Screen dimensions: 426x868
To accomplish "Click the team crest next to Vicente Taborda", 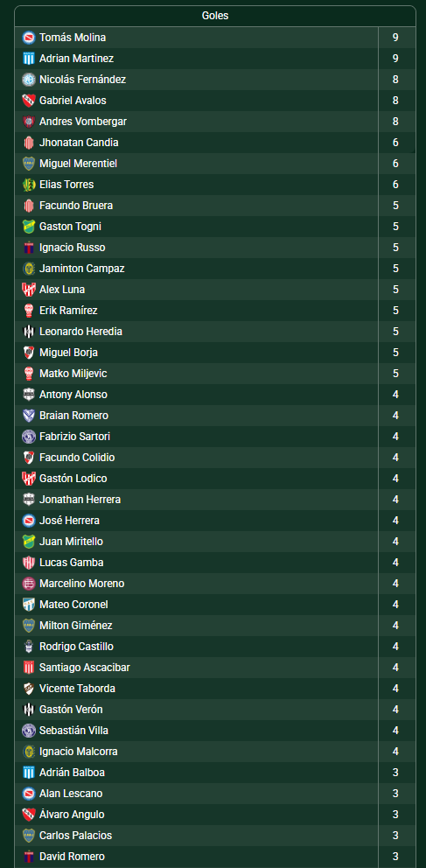I will [28, 689].
